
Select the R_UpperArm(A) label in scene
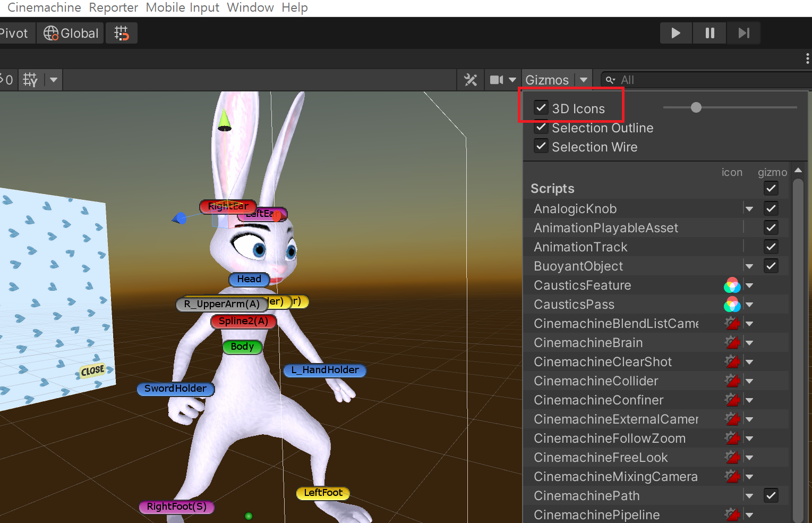(x=221, y=304)
